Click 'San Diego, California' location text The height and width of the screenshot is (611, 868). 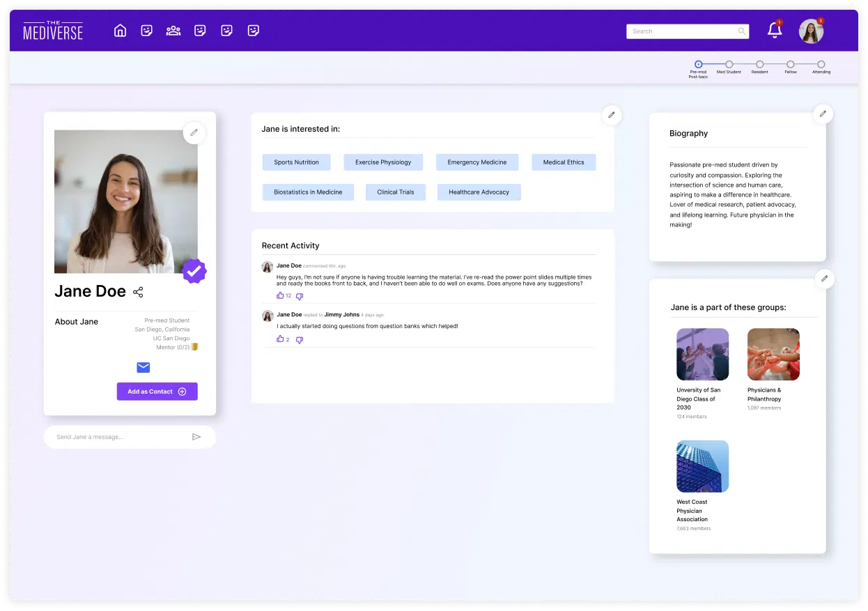coord(162,330)
